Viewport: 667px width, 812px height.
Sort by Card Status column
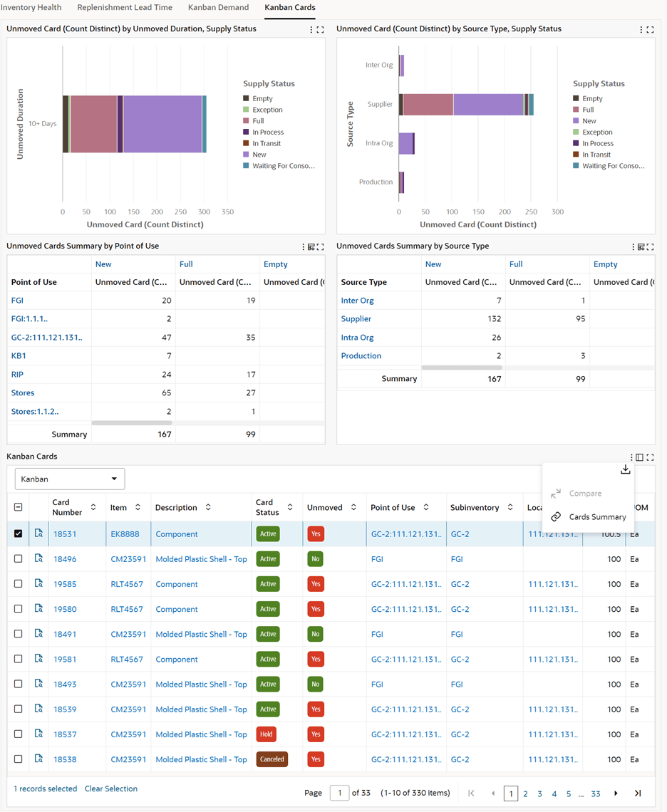(x=290, y=507)
